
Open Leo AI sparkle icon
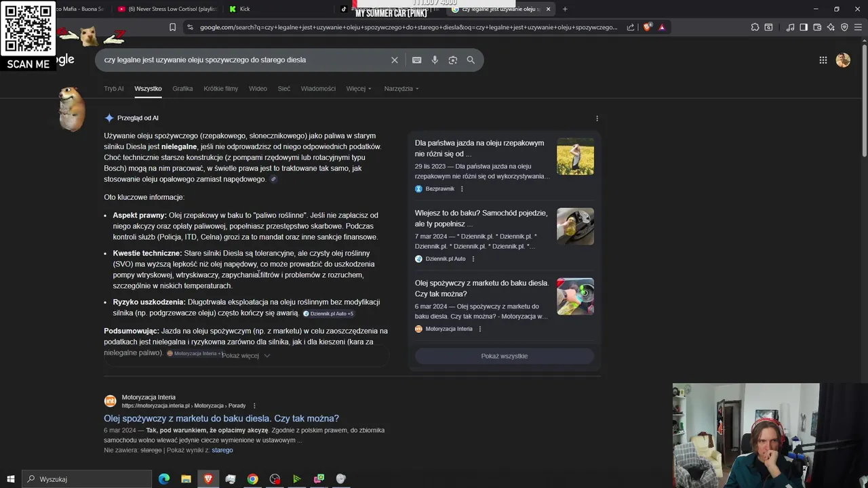coord(831,27)
